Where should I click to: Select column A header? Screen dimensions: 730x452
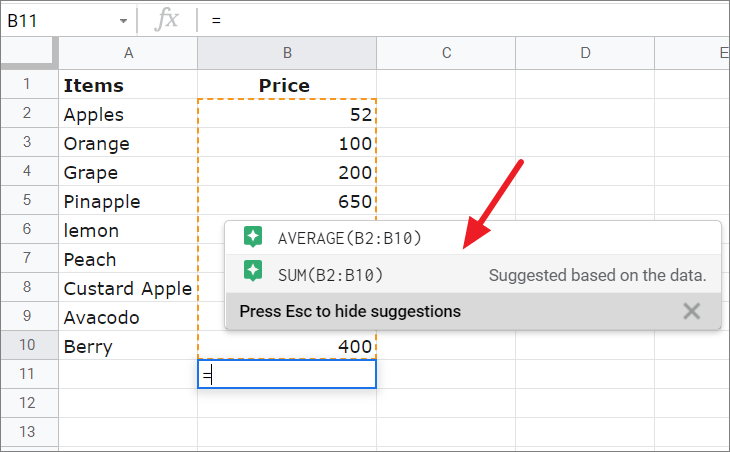pos(128,53)
